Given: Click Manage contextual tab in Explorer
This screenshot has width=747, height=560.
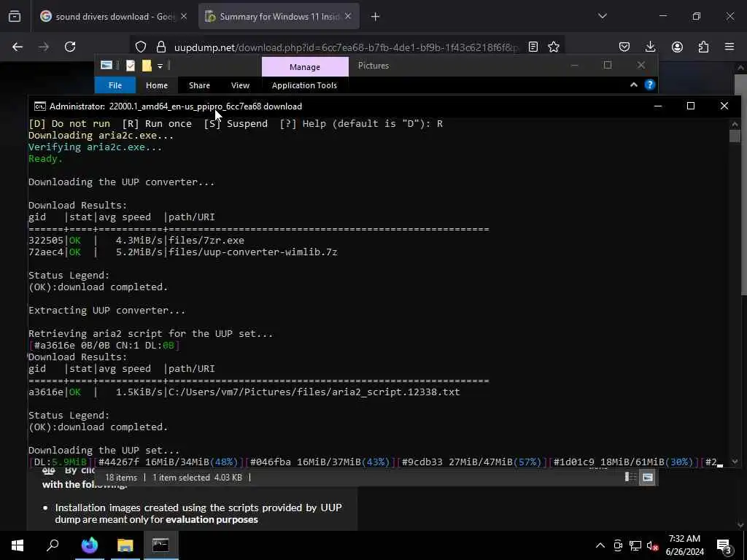Looking at the screenshot, I should [305, 67].
